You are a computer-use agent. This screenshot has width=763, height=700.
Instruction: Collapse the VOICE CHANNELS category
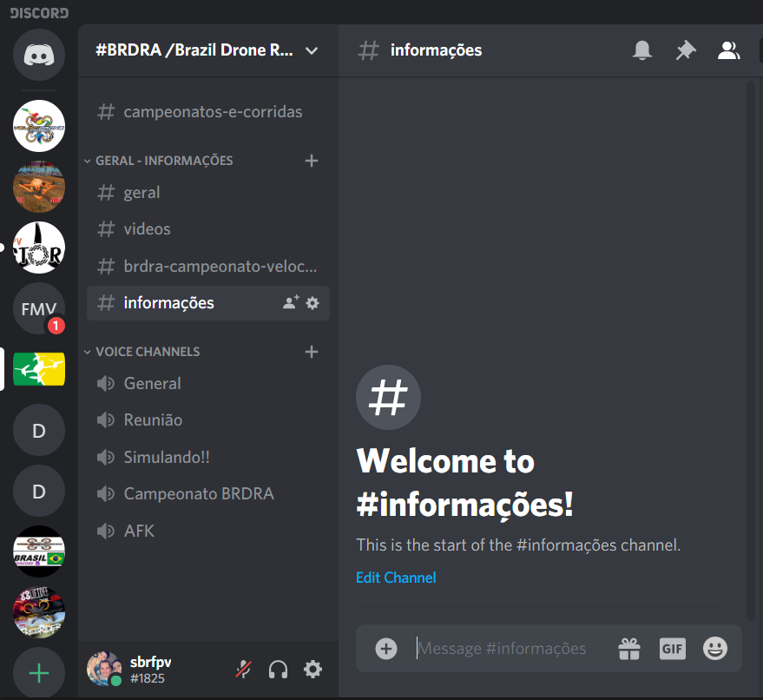(148, 352)
